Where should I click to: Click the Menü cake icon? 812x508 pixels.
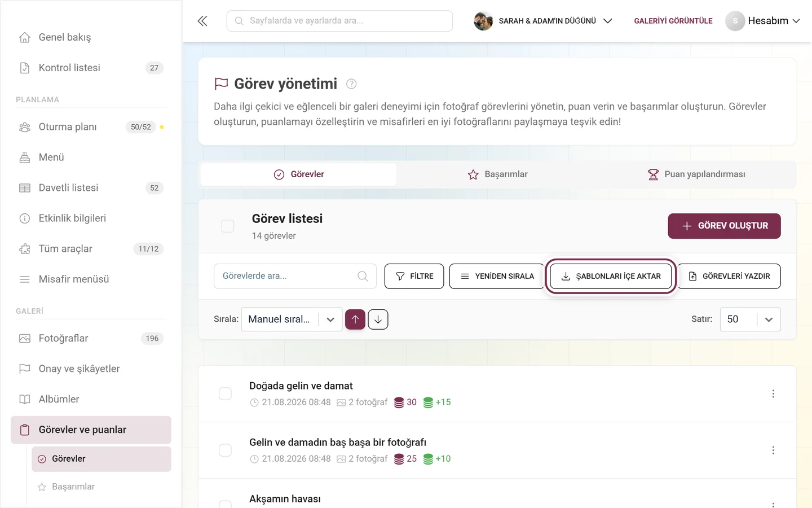[25, 157]
